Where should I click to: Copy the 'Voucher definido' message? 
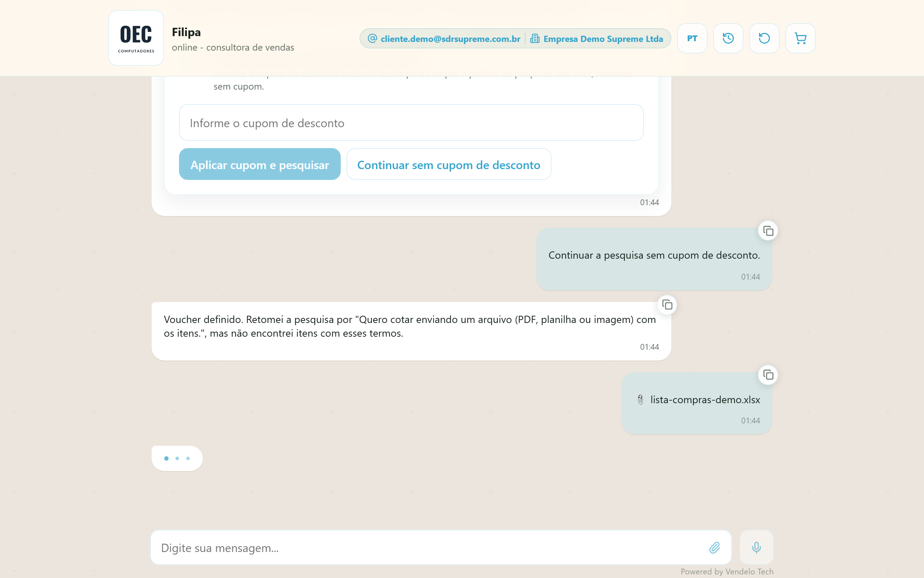coord(667,305)
